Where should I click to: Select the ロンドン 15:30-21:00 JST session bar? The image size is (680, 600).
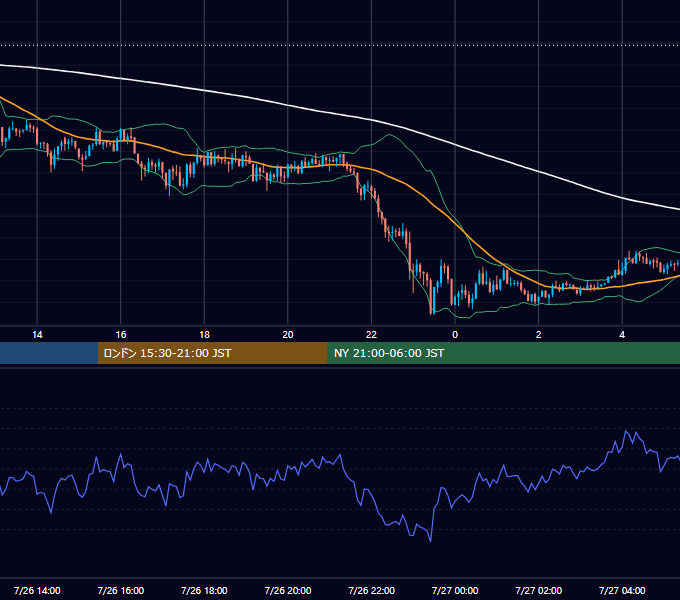(212, 353)
